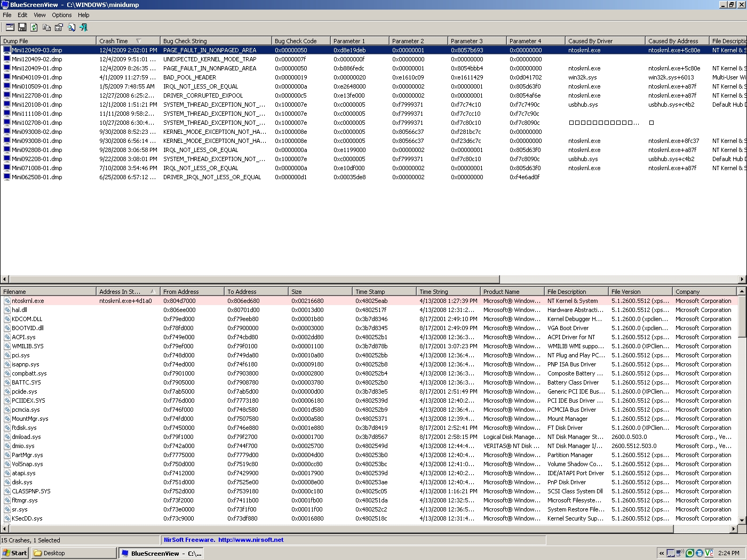Click the lower pane vertical scrollbar down arrow
Image resolution: width=747 pixels, height=560 pixels.
coord(742,520)
